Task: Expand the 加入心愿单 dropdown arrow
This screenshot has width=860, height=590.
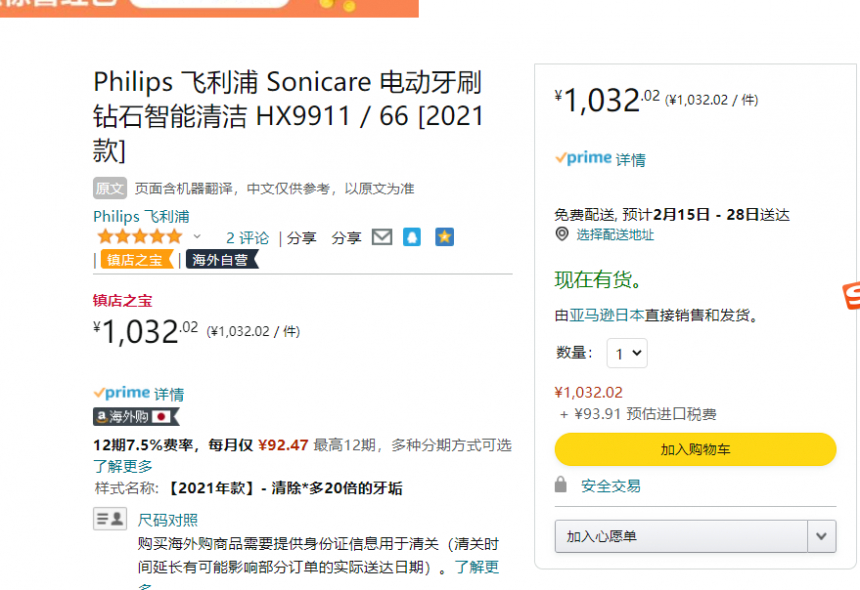Action: click(820, 537)
